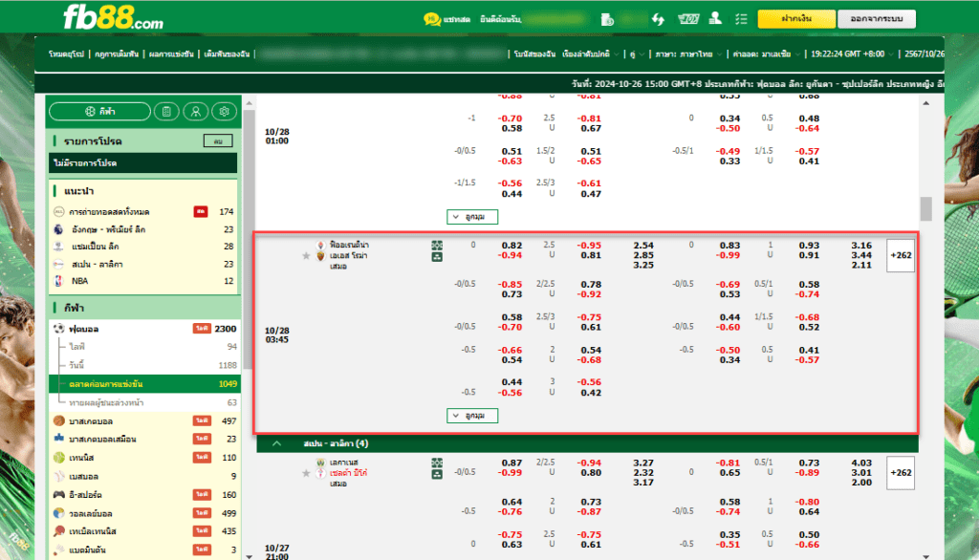Viewport: 979px width, 560px height.
Task: Click the transfer arrows icon in header
Action: click(658, 19)
